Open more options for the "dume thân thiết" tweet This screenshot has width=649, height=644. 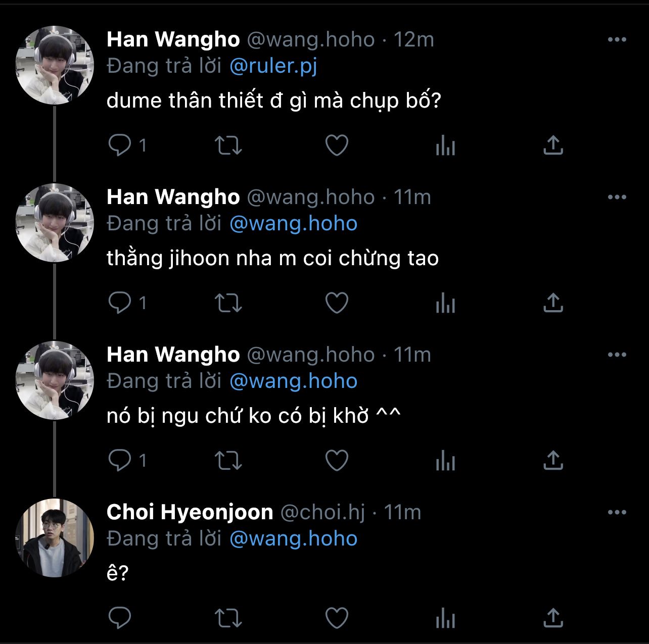click(x=617, y=39)
